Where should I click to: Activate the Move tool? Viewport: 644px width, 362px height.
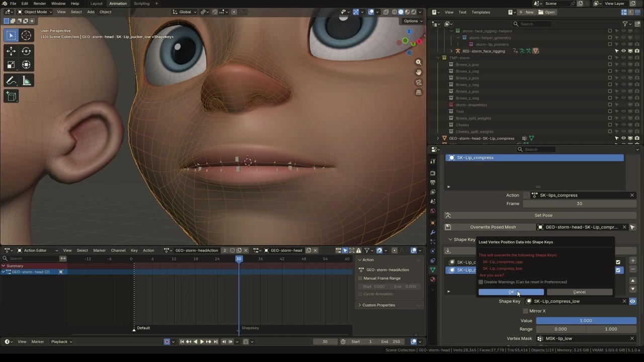click(11, 51)
